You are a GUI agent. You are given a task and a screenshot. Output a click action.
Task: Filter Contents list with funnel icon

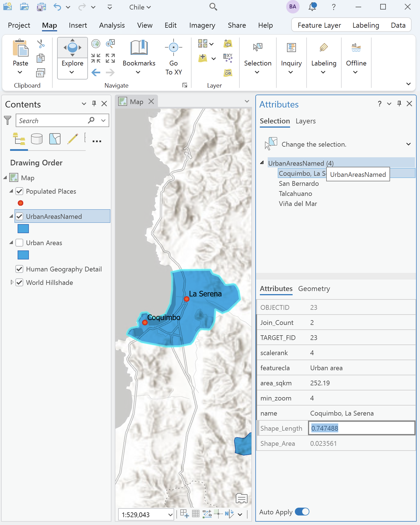pos(8,120)
